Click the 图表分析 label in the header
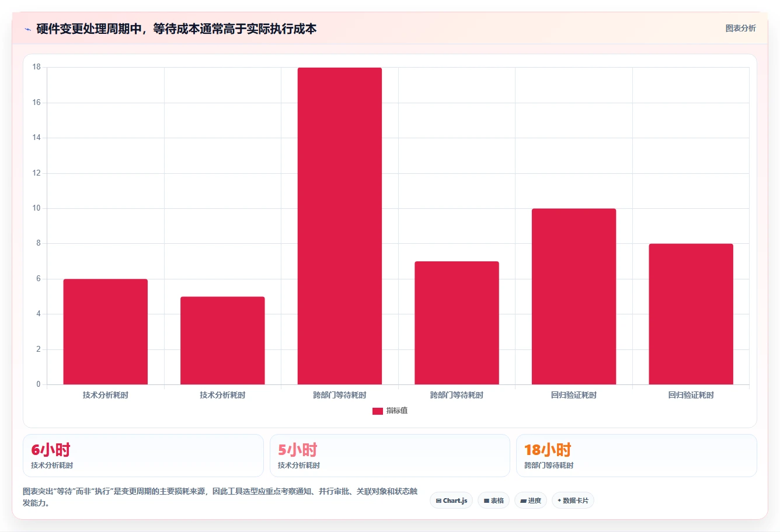 (x=740, y=28)
